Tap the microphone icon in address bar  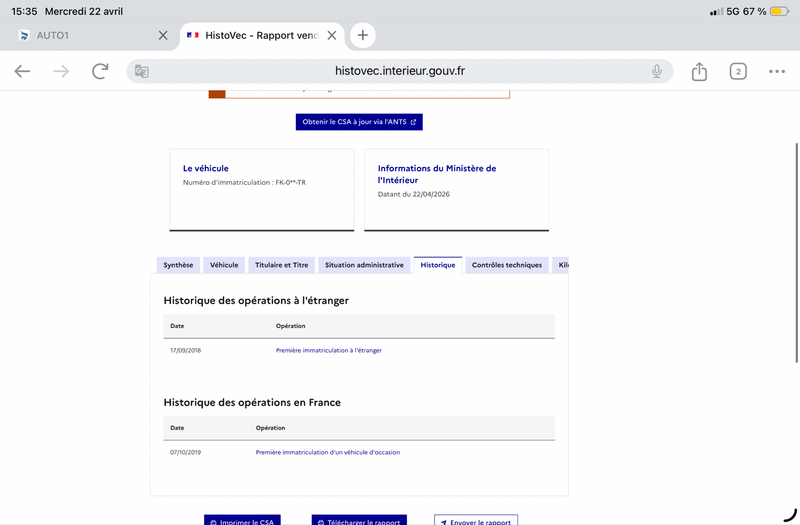click(657, 71)
